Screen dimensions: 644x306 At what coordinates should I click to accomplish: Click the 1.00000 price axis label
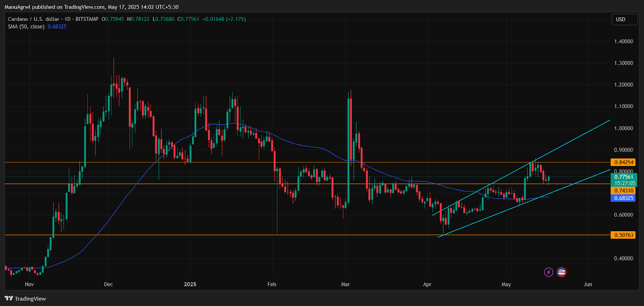tap(623, 128)
